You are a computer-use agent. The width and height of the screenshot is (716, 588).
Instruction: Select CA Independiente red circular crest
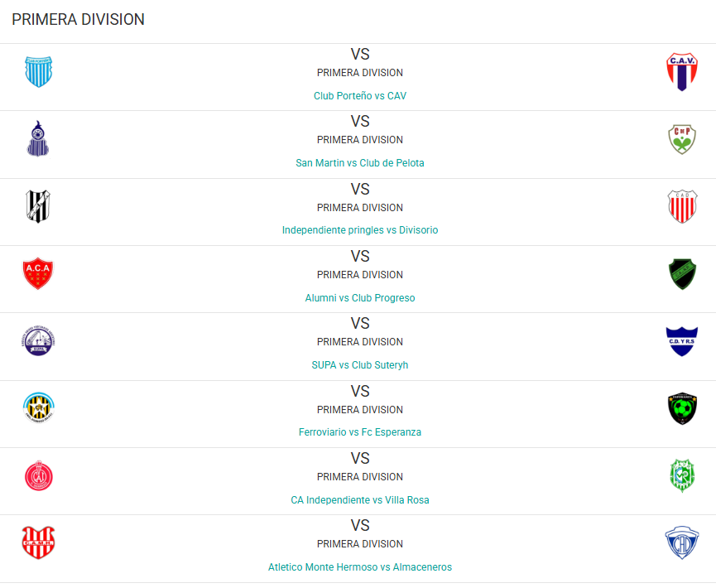tap(39, 475)
